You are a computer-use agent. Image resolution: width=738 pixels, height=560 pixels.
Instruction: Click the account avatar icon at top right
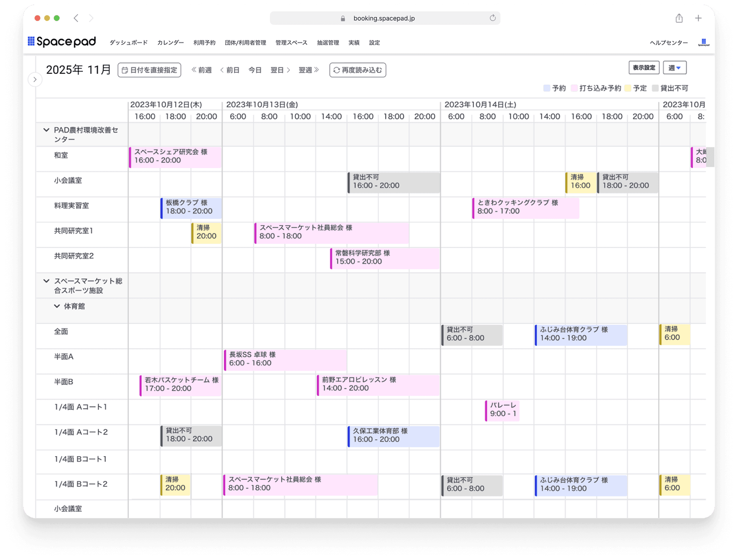(x=703, y=42)
